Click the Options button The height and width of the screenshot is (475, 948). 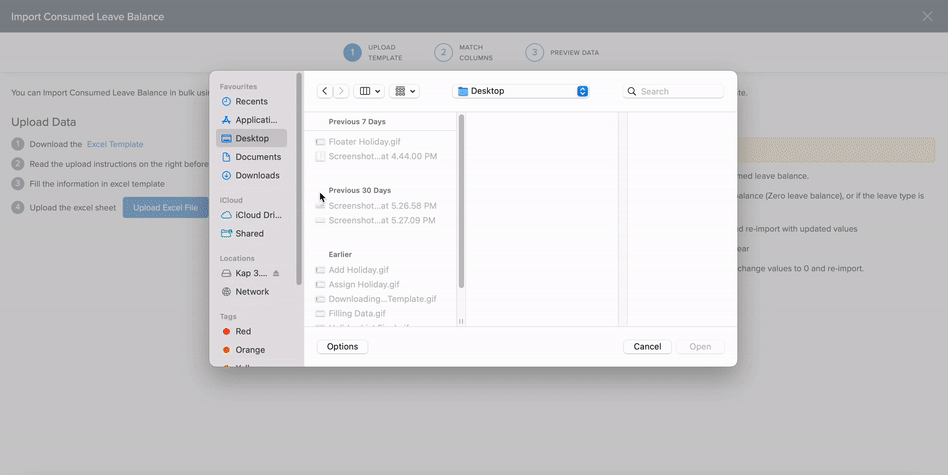342,346
